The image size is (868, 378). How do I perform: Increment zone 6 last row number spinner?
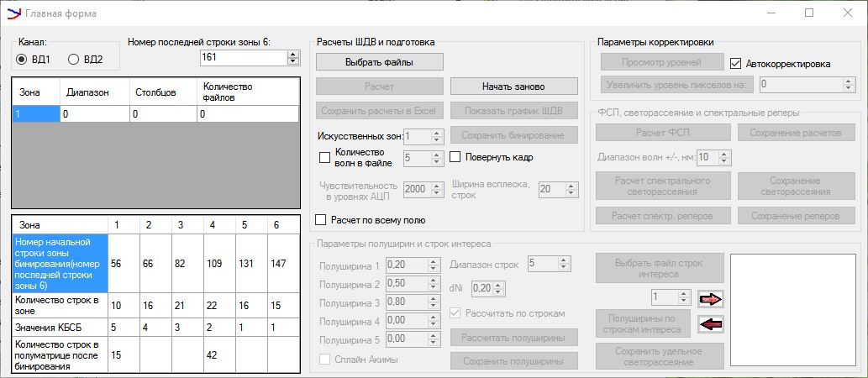[x=292, y=55]
